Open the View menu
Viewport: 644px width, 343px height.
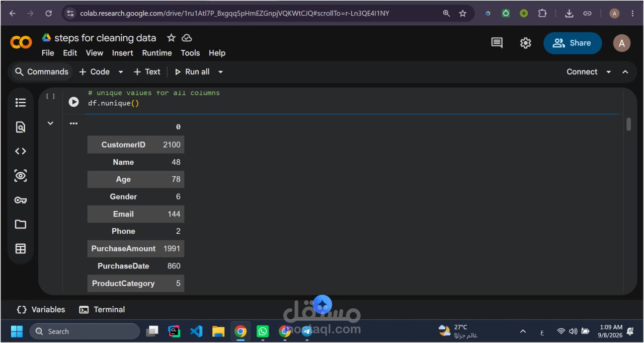point(94,53)
